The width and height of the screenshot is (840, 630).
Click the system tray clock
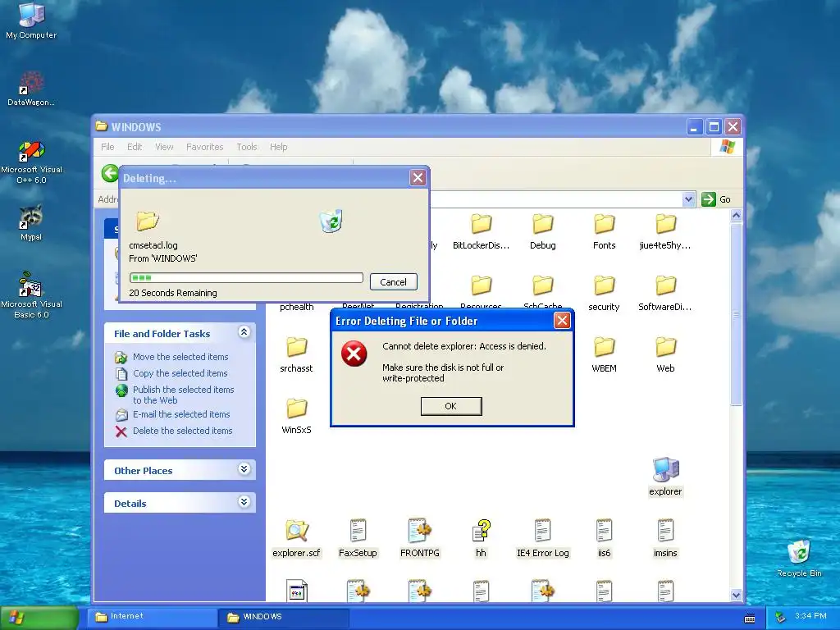810,616
